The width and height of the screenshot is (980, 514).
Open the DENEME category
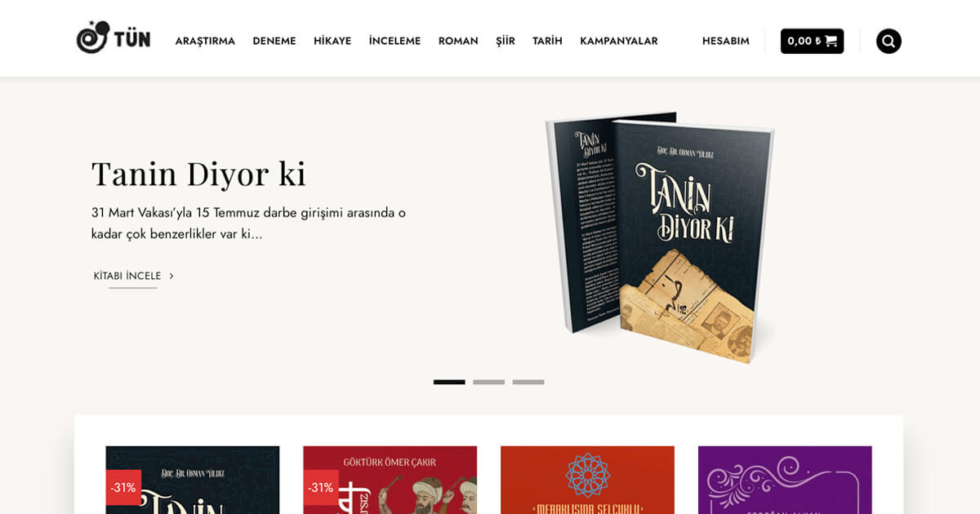coord(274,41)
